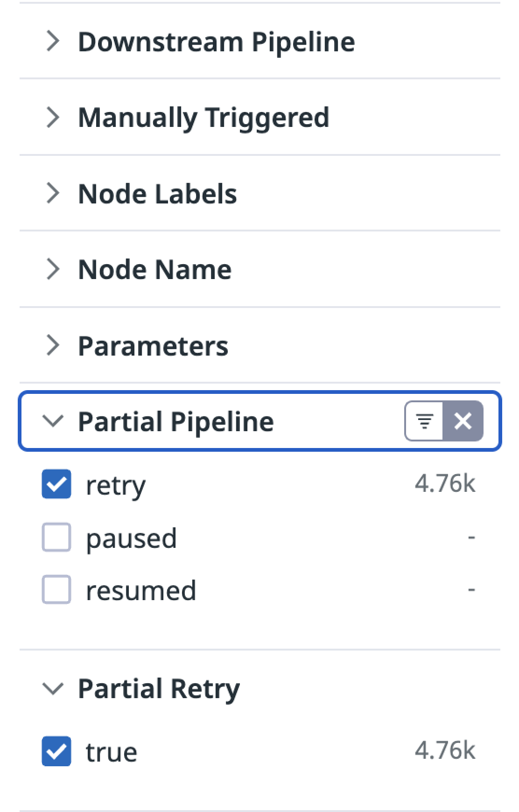Viewport: 519px width, 812px height.
Task: Expand the Manually Triggered chevron
Action: click(x=53, y=117)
